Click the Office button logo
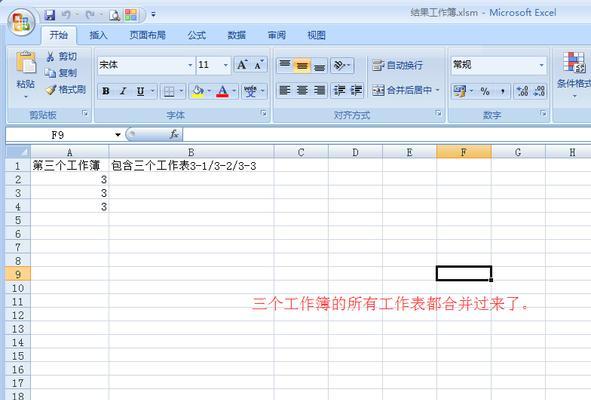The height and width of the screenshot is (400, 591). [21, 23]
